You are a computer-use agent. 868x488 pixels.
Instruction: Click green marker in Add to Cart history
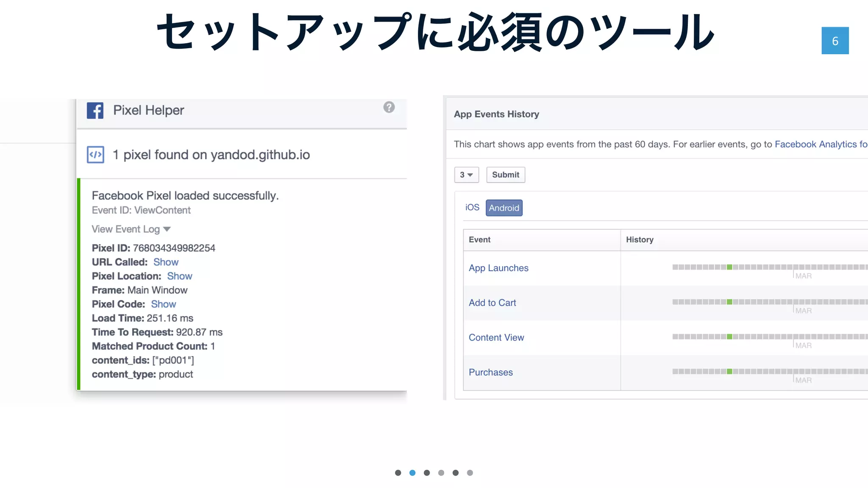(x=729, y=302)
